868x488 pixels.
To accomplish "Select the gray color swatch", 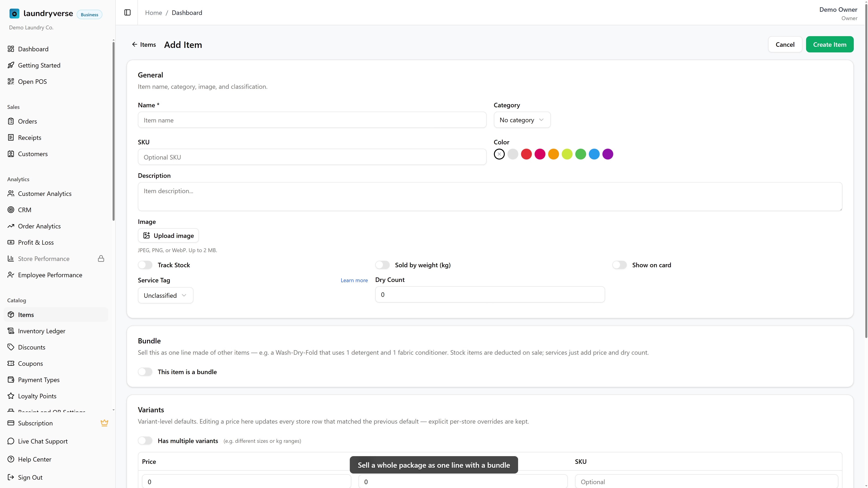I will 513,154.
